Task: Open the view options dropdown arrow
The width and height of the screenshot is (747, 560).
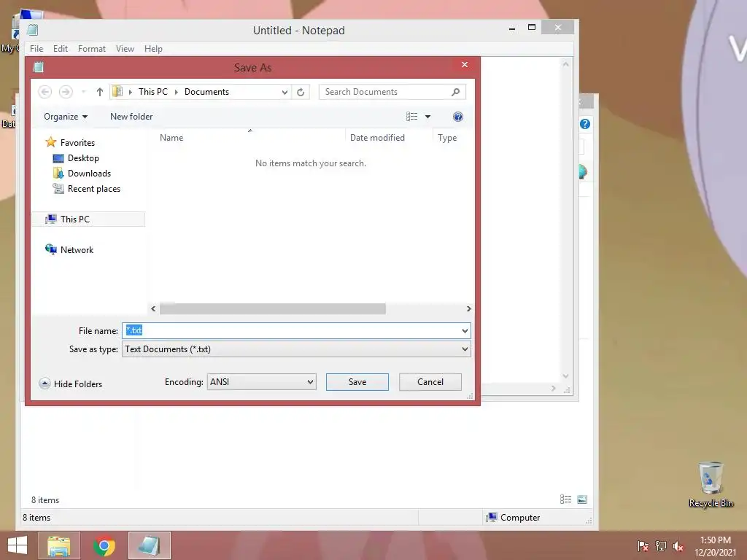Action: click(427, 117)
